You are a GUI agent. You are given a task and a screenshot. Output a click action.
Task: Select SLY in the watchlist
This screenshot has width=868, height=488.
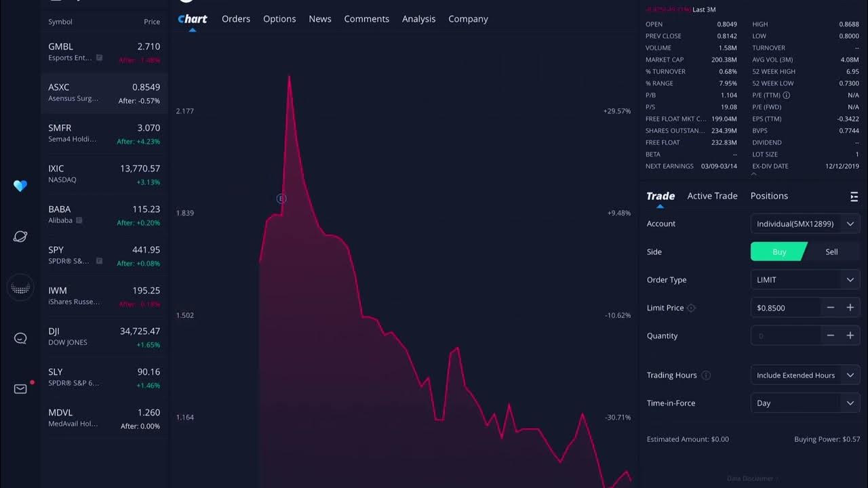[x=104, y=378]
